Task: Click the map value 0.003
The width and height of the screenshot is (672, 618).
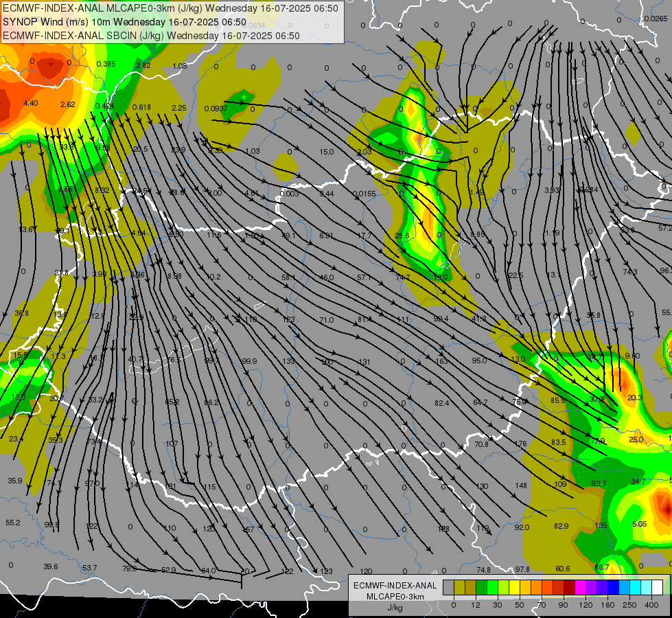Action: (289, 194)
